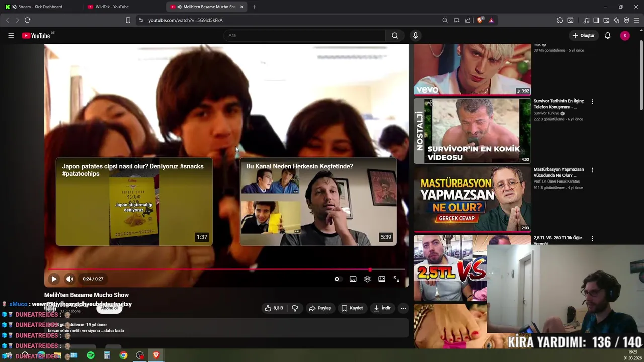Open the playlist music note icon
Screen dimensions: 644x362
pos(586,20)
